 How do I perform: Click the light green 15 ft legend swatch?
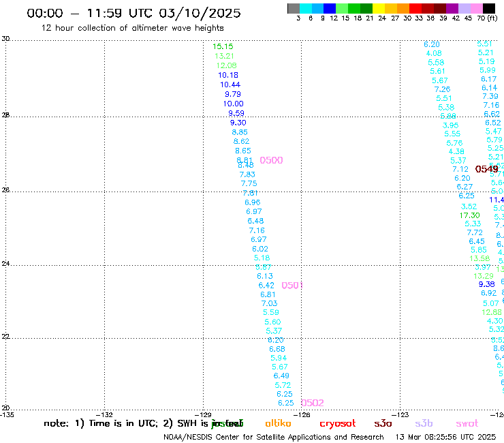click(342, 8)
